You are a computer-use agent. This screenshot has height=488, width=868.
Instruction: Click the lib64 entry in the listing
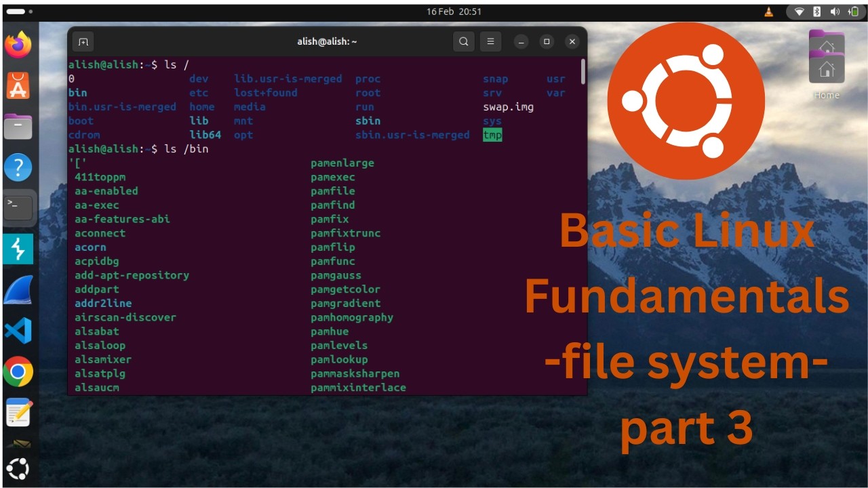tap(205, 135)
